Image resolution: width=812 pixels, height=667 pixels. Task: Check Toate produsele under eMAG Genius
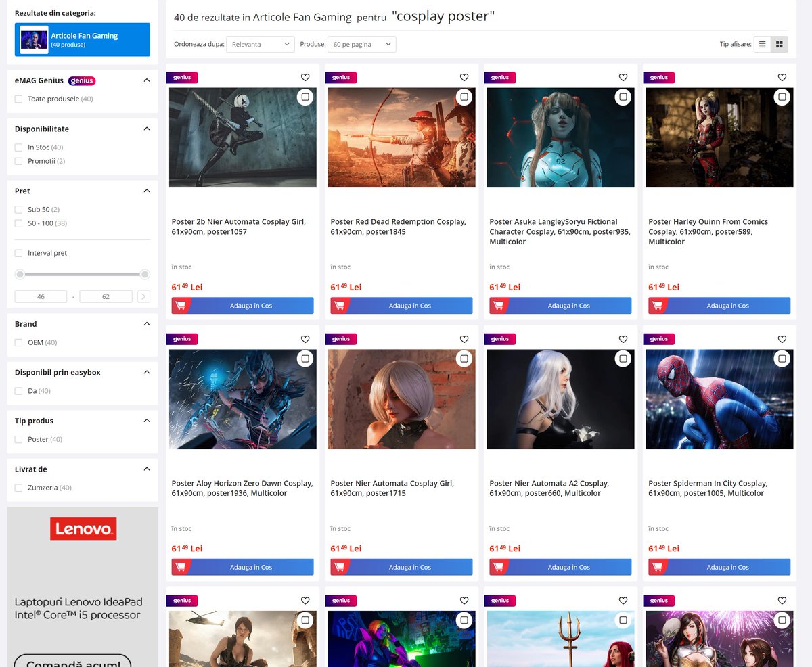tap(19, 99)
